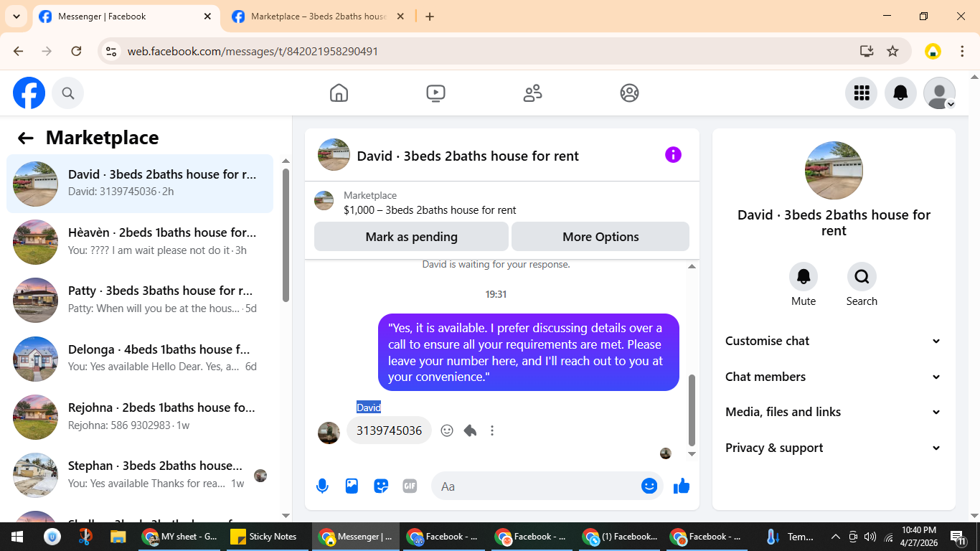This screenshot has width=980, height=551.
Task: Expand Customise chat section
Action: click(833, 341)
